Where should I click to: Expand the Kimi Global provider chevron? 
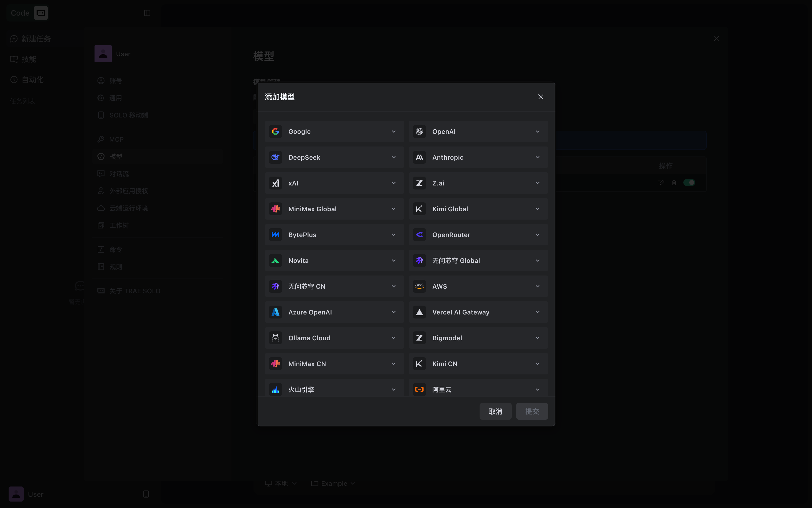[x=538, y=209]
